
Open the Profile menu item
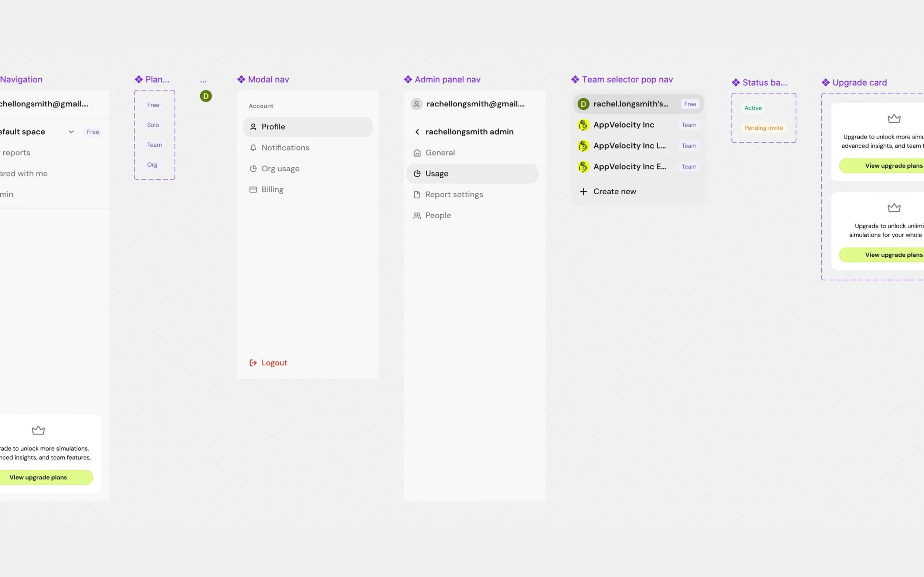[308, 127]
